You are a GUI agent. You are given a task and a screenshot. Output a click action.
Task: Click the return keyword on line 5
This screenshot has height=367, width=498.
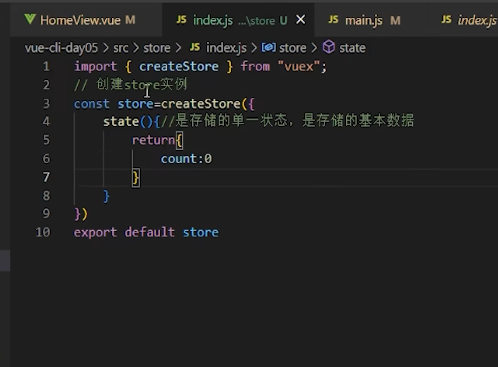(153, 140)
